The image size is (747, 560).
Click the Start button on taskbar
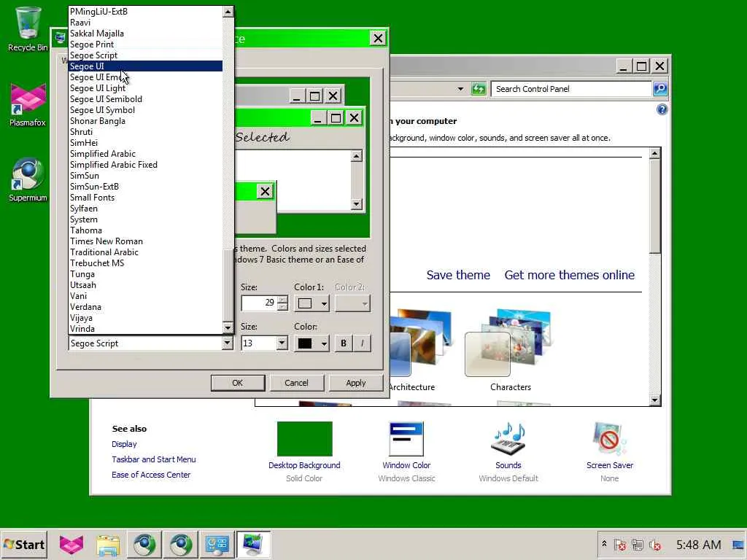(24, 544)
